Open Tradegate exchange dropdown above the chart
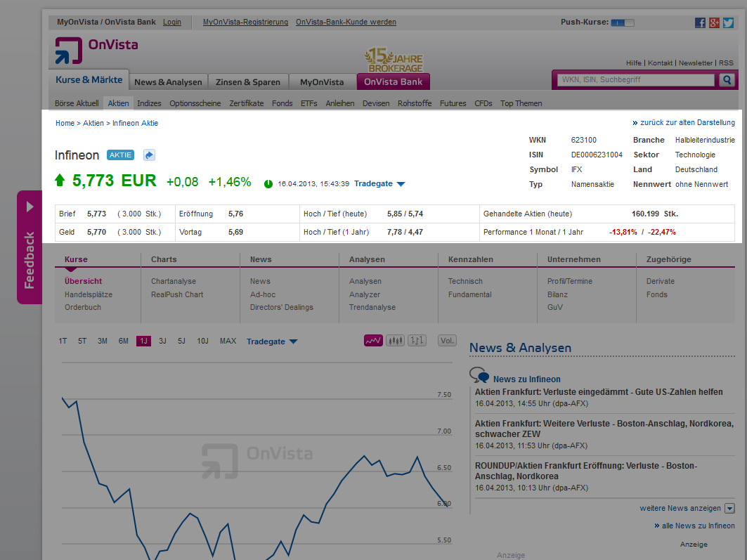 [x=272, y=341]
